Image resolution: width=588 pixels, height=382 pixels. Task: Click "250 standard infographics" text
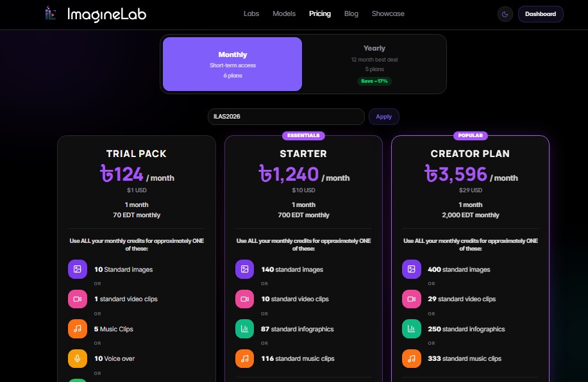click(x=466, y=329)
